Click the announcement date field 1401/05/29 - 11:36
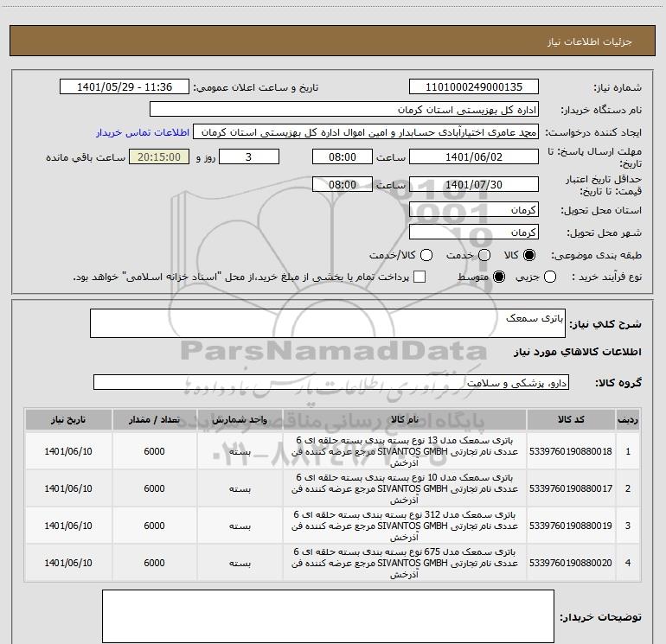 (x=125, y=87)
